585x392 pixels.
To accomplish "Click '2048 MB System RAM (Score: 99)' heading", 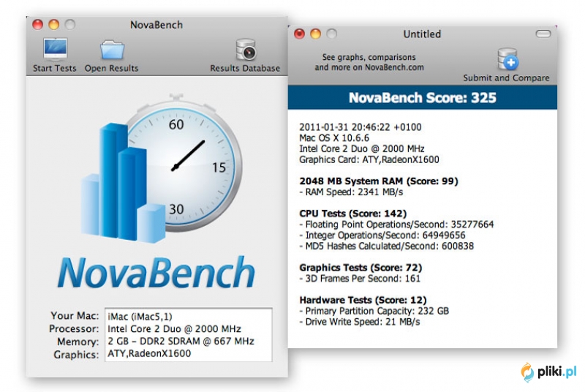I will (x=379, y=181).
